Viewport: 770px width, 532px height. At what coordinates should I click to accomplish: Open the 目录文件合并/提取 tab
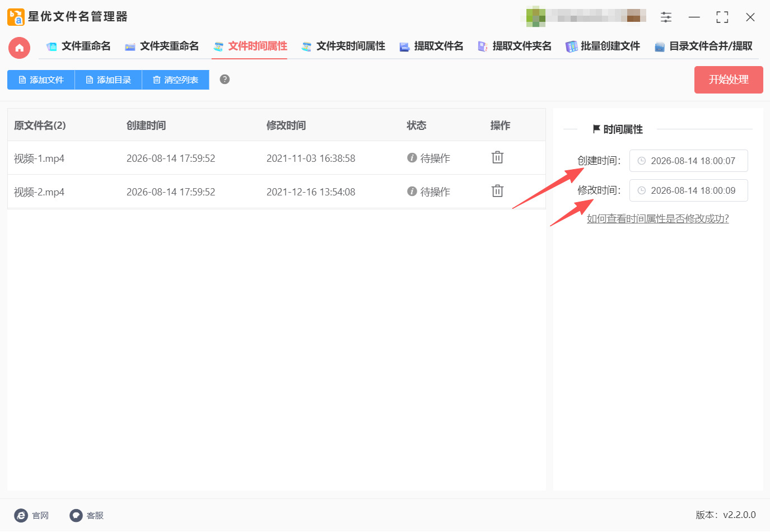point(703,46)
